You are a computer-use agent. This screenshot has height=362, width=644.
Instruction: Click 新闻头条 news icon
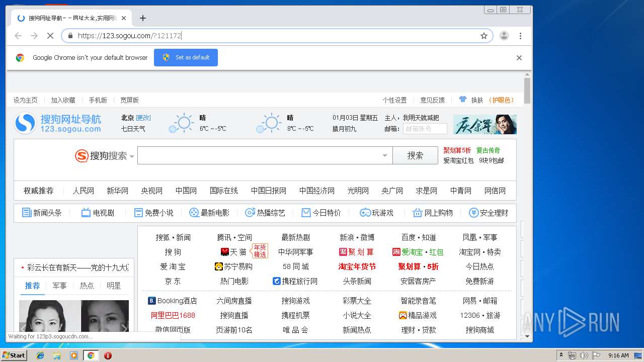pos(27,213)
